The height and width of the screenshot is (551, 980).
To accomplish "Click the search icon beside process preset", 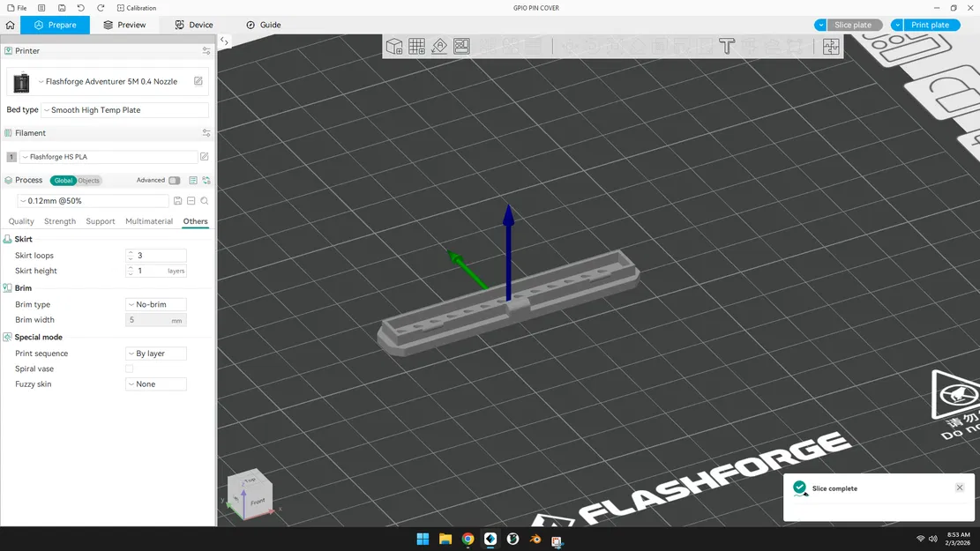I will [205, 200].
